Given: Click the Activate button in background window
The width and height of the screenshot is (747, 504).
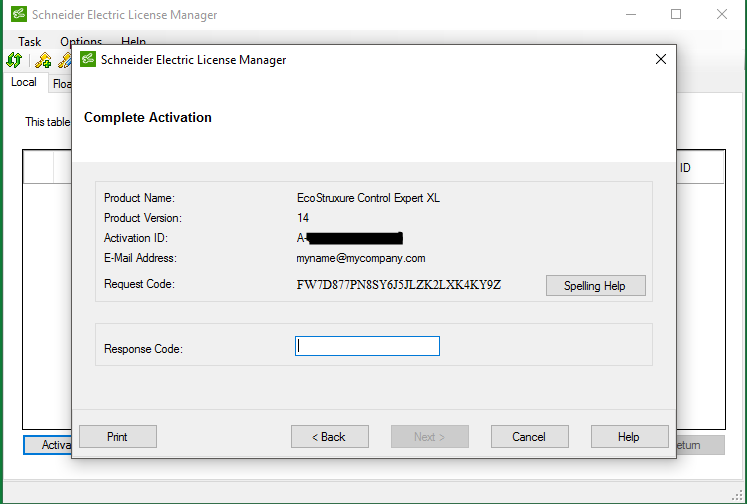Looking at the screenshot, I should pyautogui.click(x=48, y=445).
